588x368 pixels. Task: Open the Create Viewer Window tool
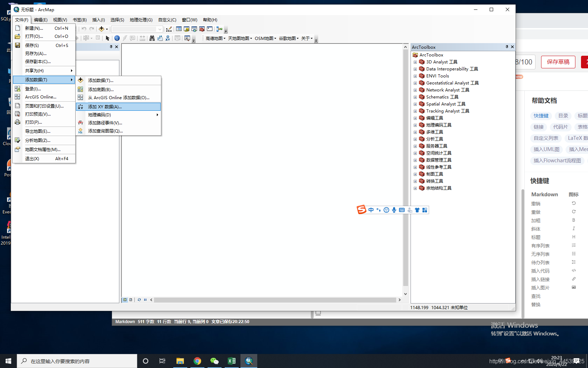(x=187, y=38)
